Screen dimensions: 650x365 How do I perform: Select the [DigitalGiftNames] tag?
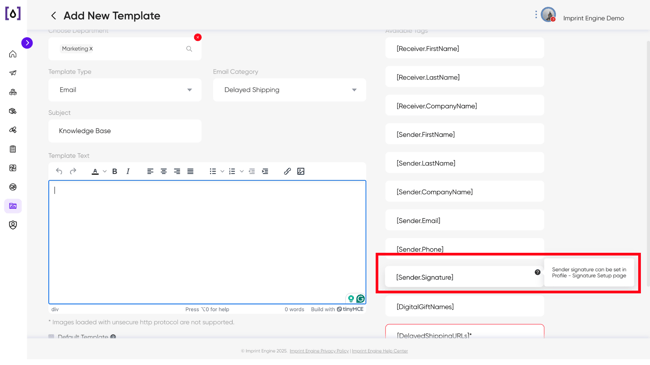pos(464,307)
